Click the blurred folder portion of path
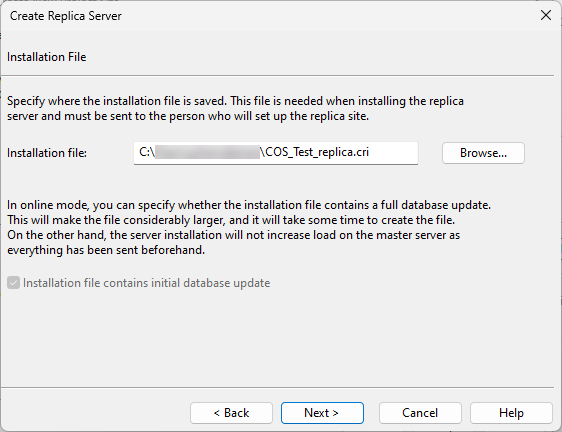 208,152
